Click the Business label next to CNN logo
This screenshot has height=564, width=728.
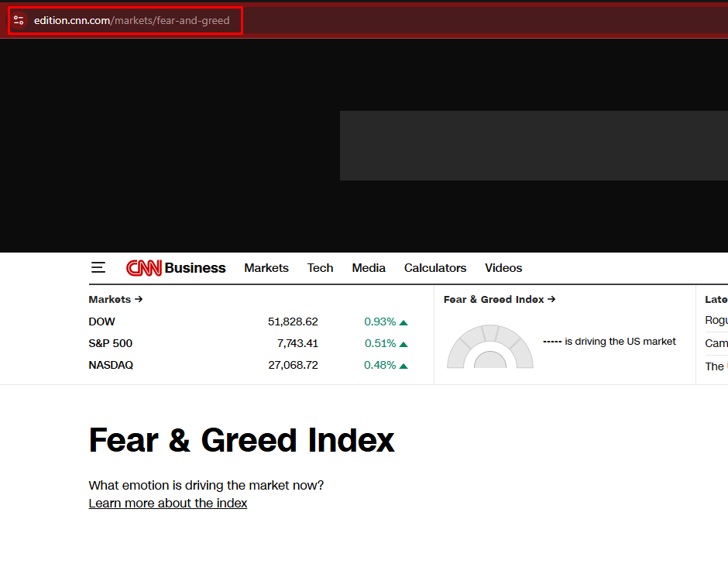coord(195,268)
